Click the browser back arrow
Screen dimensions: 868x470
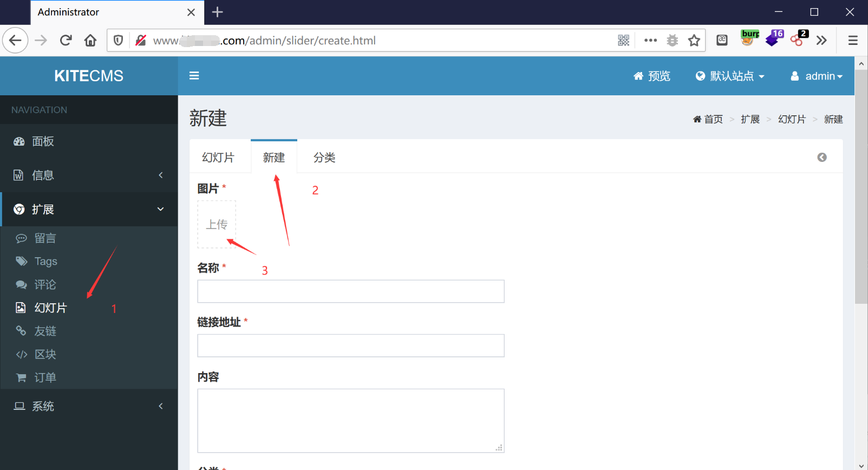pos(15,41)
